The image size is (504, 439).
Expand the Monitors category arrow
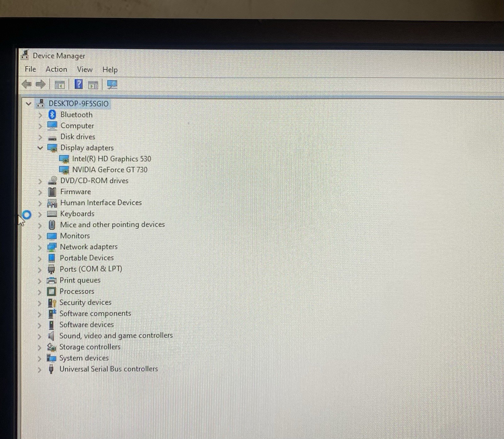click(x=40, y=236)
